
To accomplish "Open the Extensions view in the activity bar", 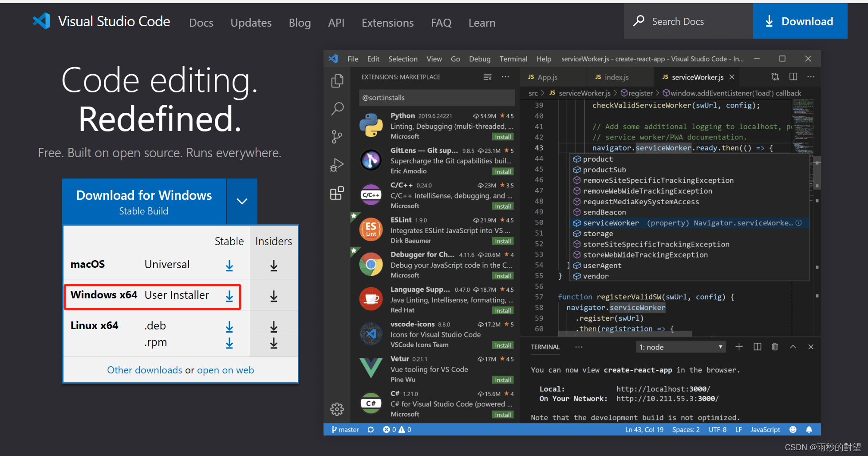I will 337,193.
